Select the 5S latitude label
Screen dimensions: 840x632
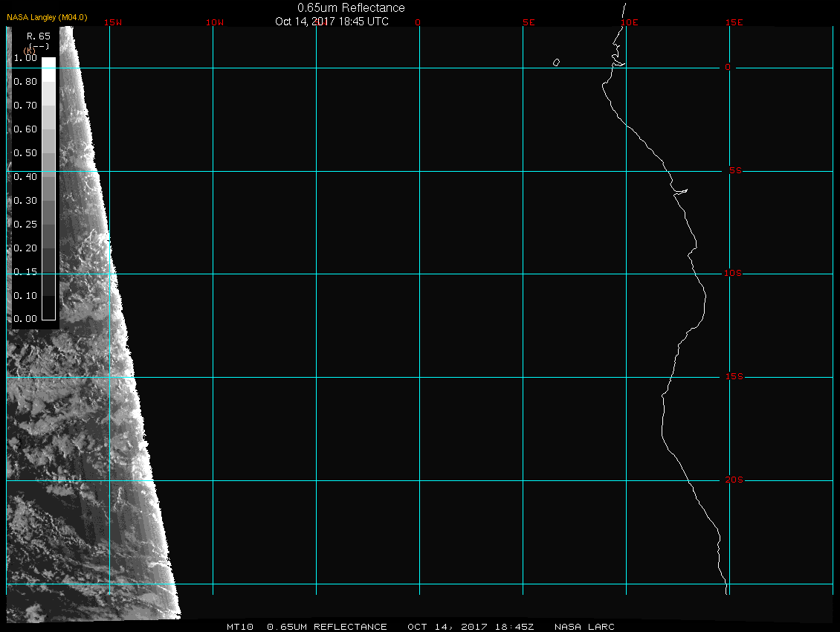pyautogui.click(x=734, y=171)
